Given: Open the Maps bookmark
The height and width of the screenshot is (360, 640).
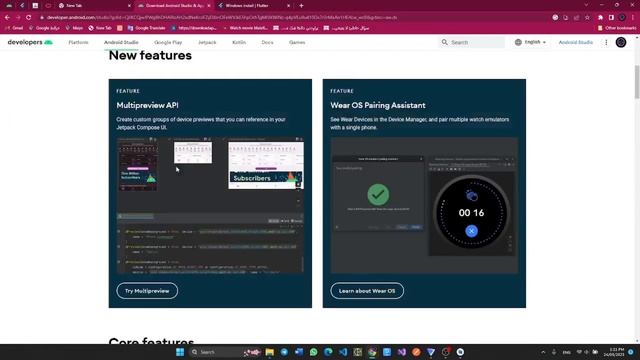Looking at the screenshot, I should pos(74,28).
